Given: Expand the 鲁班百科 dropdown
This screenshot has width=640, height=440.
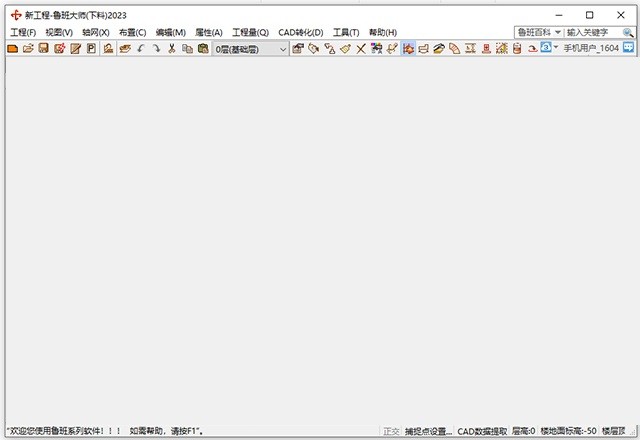Looking at the screenshot, I should click(x=539, y=33).
